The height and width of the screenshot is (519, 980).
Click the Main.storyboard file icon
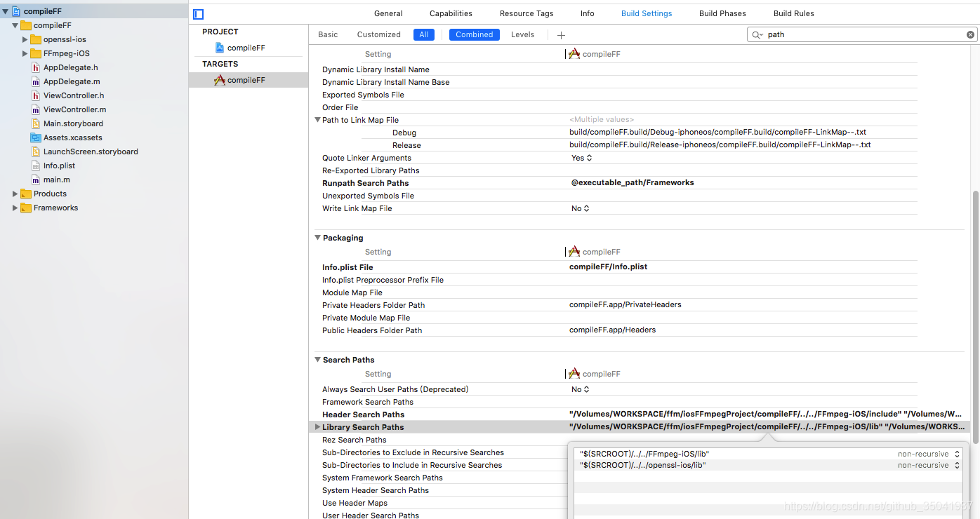point(37,123)
